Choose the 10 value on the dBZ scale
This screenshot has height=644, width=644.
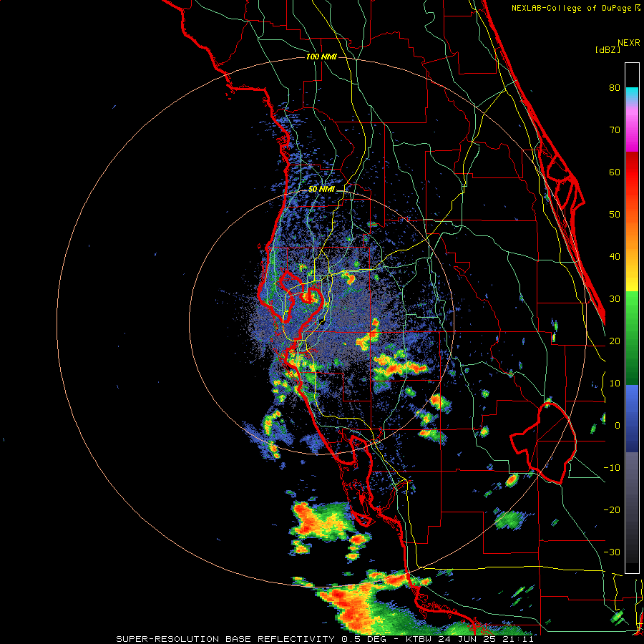click(x=615, y=384)
